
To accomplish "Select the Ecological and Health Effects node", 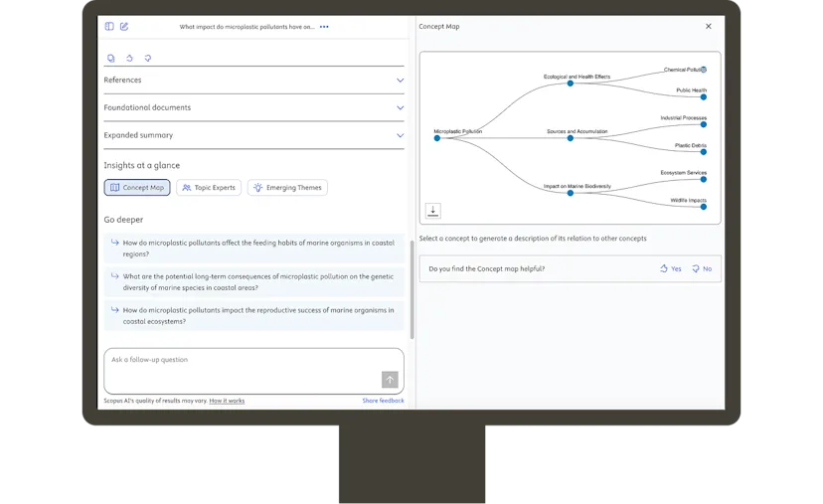I will point(570,84).
